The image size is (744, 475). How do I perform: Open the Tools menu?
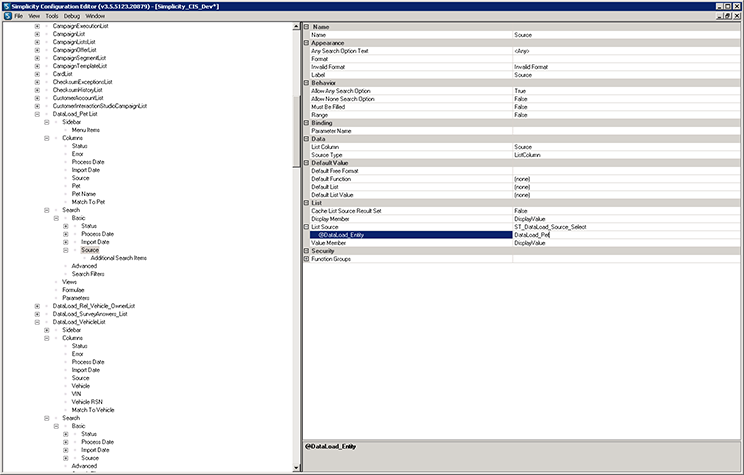pos(51,17)
